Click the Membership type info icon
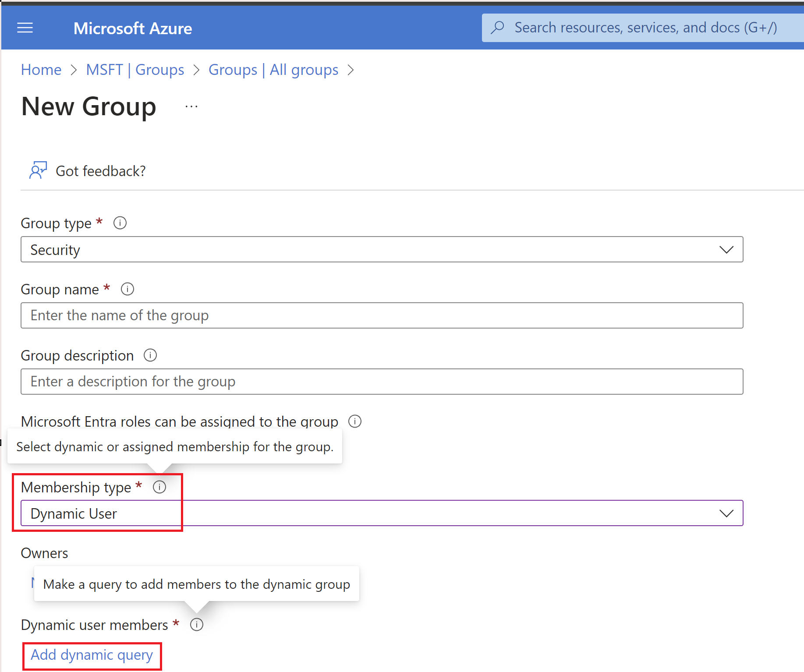 pos(159,487)
